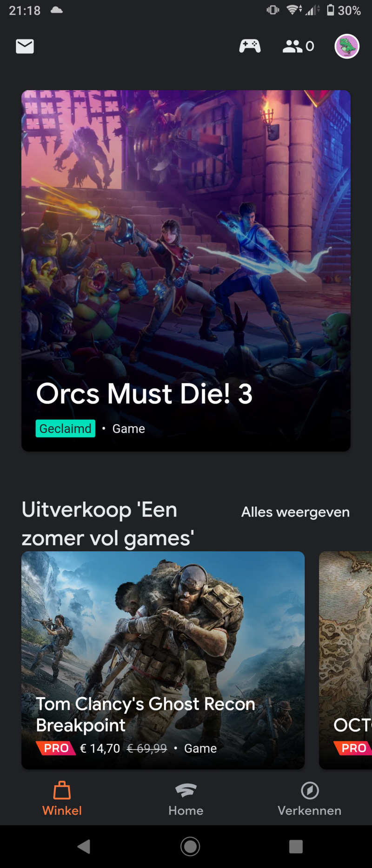Select the Alles weergeven link
372x868 pixels.
[295, 512]
